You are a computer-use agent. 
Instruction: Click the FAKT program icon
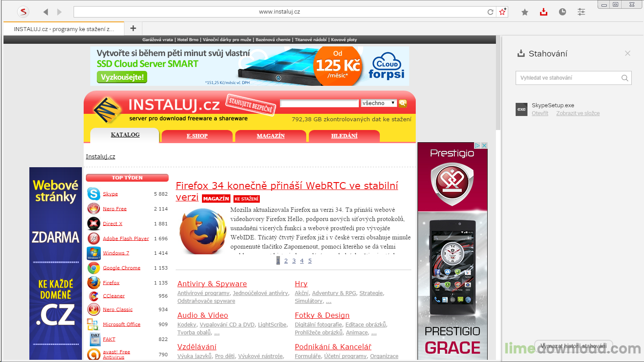tap(95, 339)
